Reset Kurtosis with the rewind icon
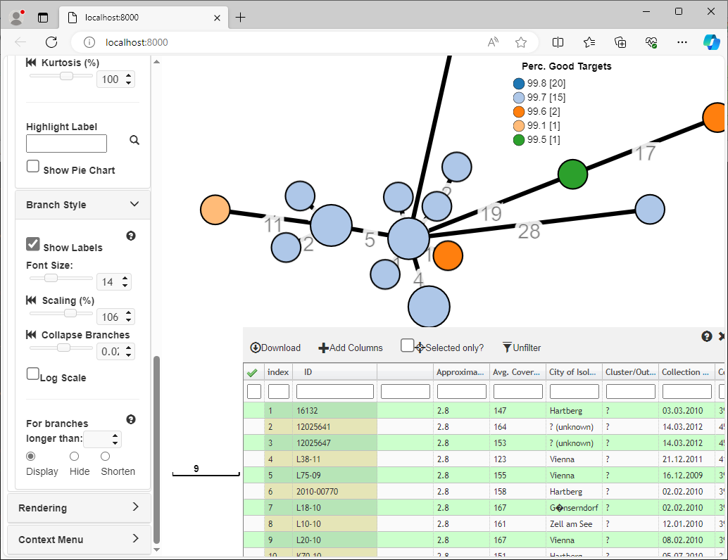 pos(31,63)
